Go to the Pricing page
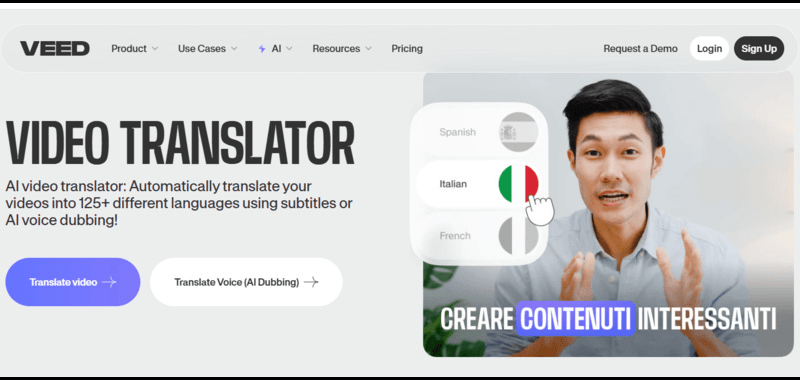This screenshot has height=380, width=800. coord(407,49)
